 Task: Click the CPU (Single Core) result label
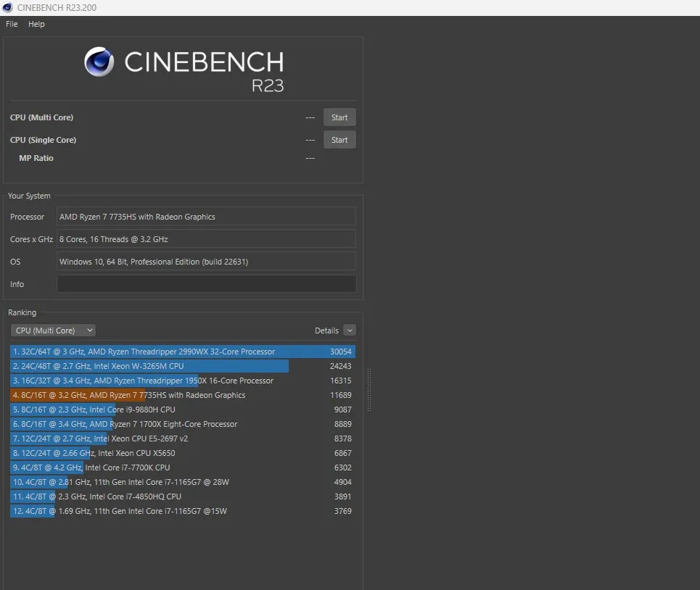(x=43, y=140)
